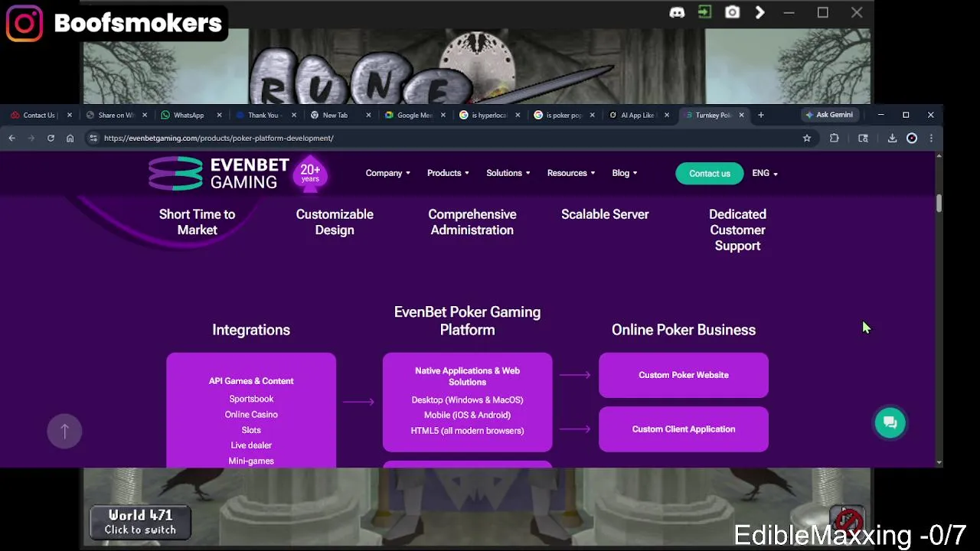The height and width of the screenshot is (551, 980).
Task: Go back with the browser back arrow
Action: pos(12,138)
